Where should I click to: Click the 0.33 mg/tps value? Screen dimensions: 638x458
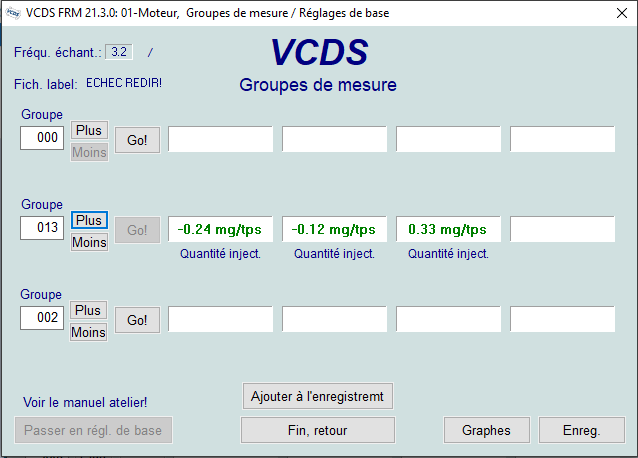point(448,229)
